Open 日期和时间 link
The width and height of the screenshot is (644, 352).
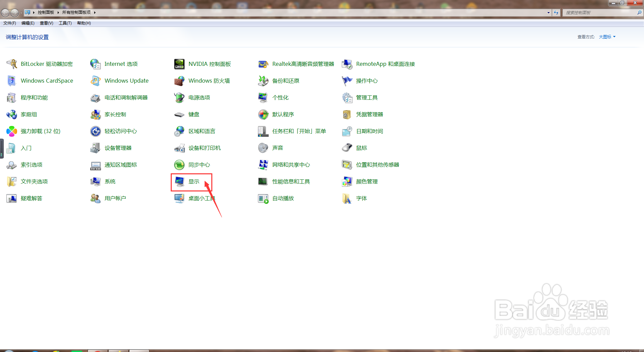tap(370, 131)
